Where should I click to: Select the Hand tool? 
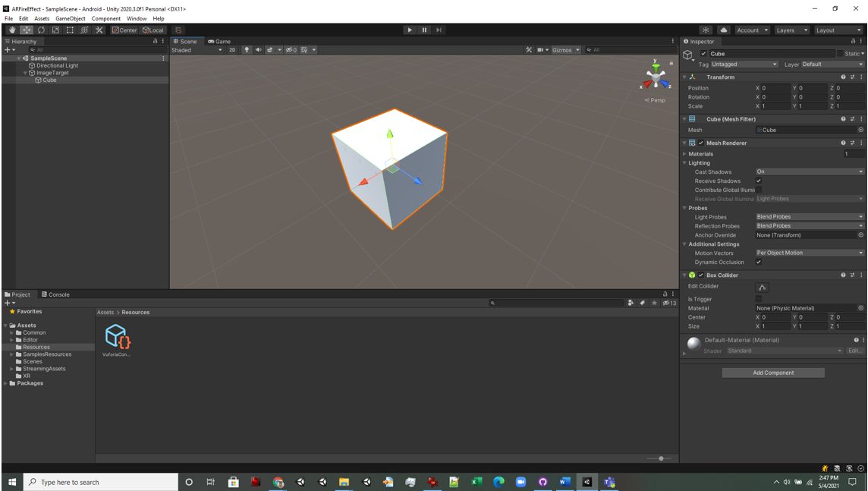point(11,30)
